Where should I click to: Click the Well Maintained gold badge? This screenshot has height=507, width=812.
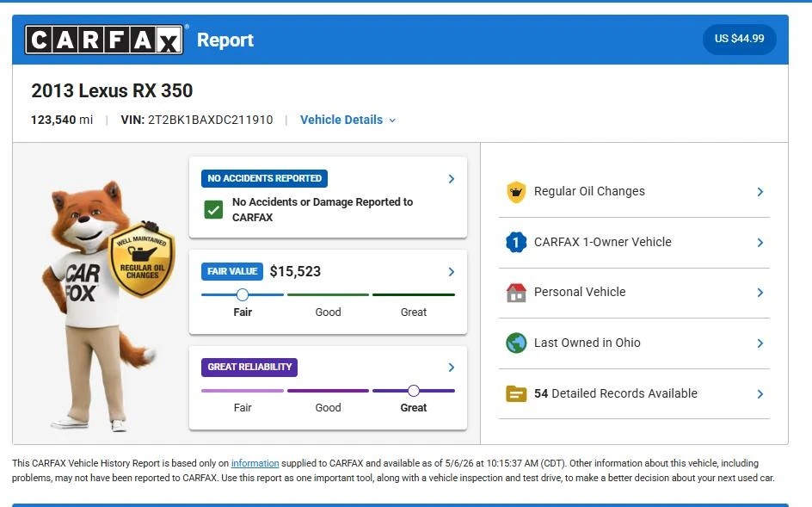point(141,260)
